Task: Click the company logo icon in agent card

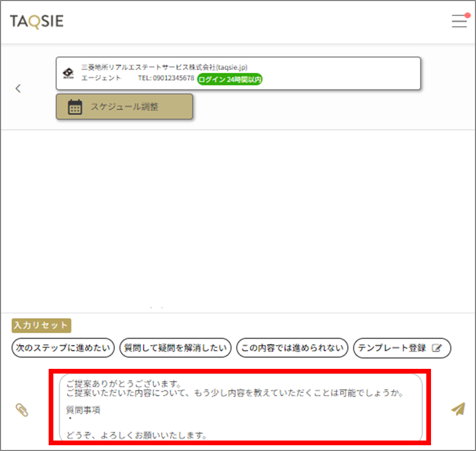Action: click(69, 73)
